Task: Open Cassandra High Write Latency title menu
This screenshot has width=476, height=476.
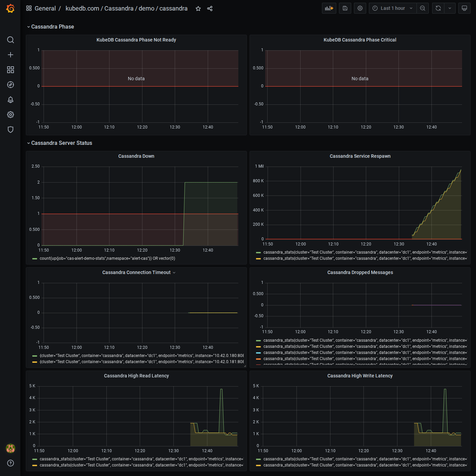Action: (x=360, y=376)
